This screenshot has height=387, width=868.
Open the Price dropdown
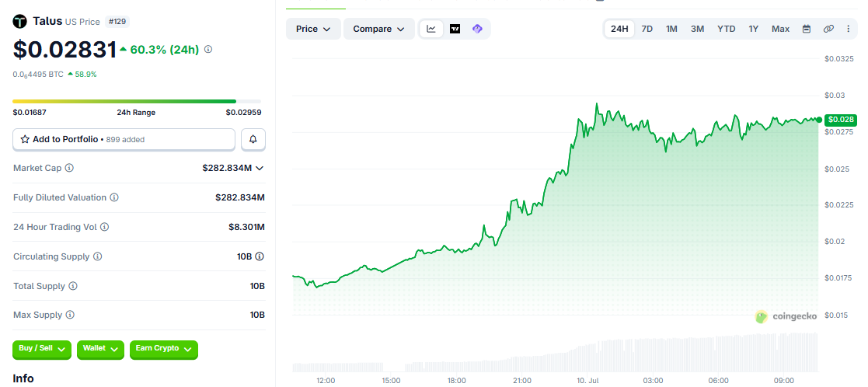coord(313,29)
